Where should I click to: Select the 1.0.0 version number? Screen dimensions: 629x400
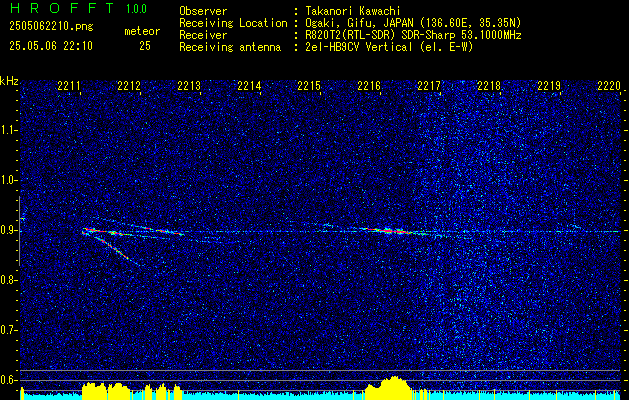(136, 9)
